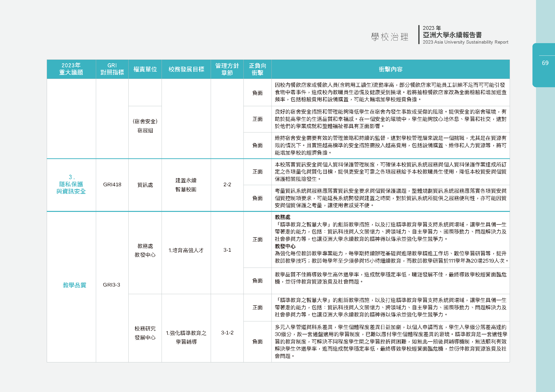The height and width of the screenshot is (392, 555).
Task: Select the GRI對照指標 column header
Action: [112, 69]
